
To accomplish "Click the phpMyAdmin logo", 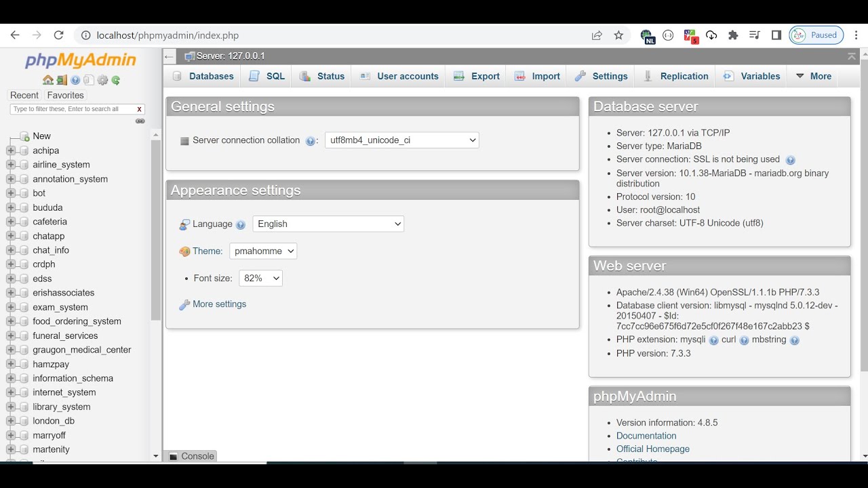I will (81, 61).
